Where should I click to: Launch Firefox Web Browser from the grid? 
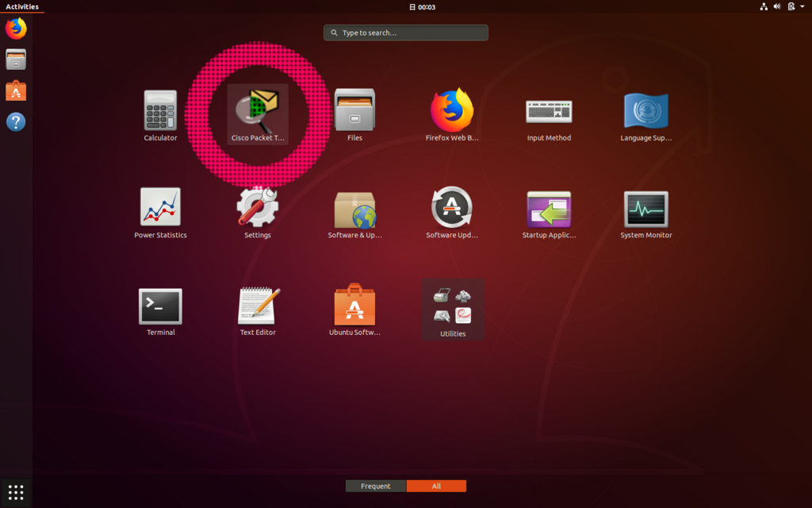click(x=451, y=115)
